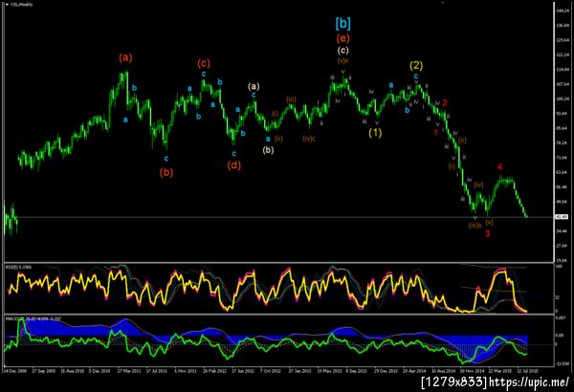This screenshot has height=392, width=574.
Task: Select the yellow (2) wave label
Action: click(416, 66)
